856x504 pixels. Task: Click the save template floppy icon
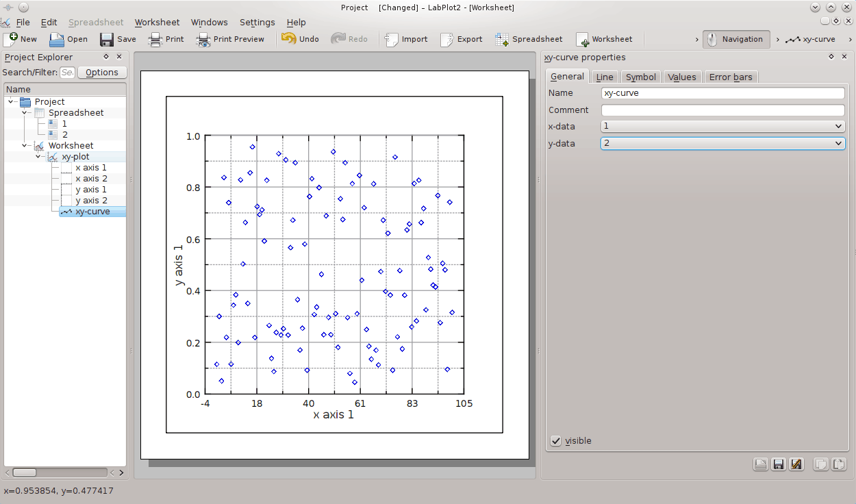778,464
